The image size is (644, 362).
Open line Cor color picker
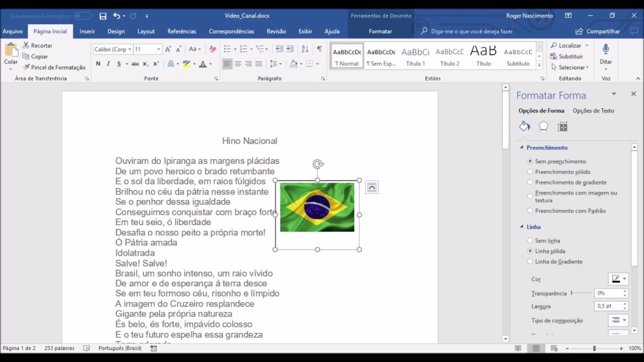[618, 279]
